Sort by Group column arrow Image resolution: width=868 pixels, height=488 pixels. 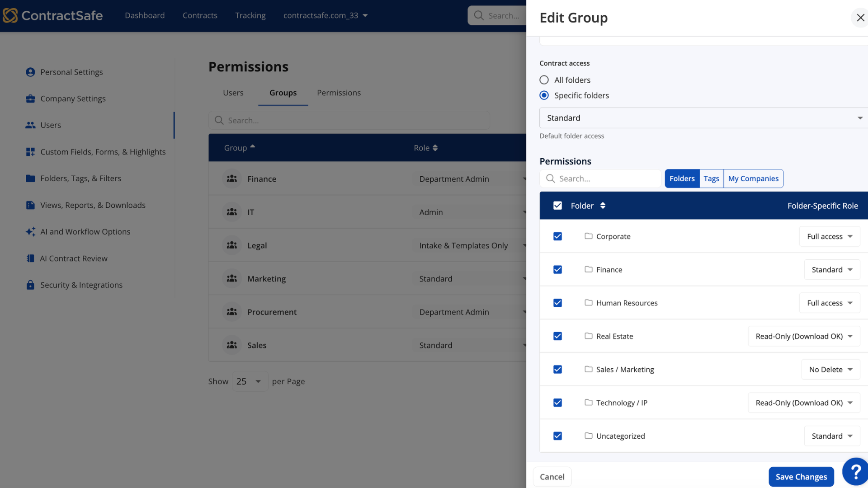click(x=253, y=146)
